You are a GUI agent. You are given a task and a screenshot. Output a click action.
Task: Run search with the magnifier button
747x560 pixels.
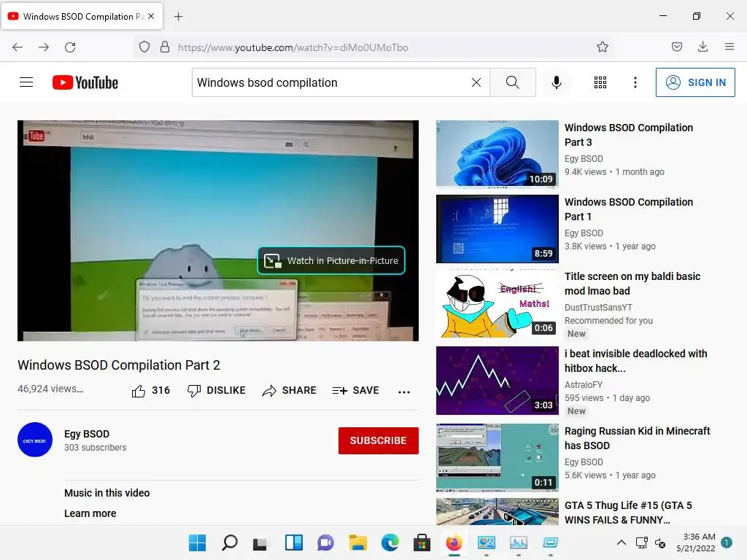pos(513,82)
